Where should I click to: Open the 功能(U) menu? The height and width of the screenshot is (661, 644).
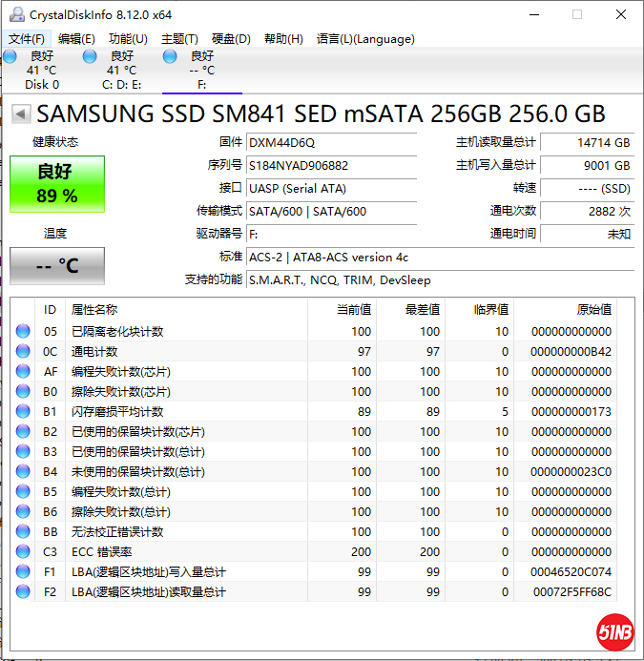tap(128, 39)
